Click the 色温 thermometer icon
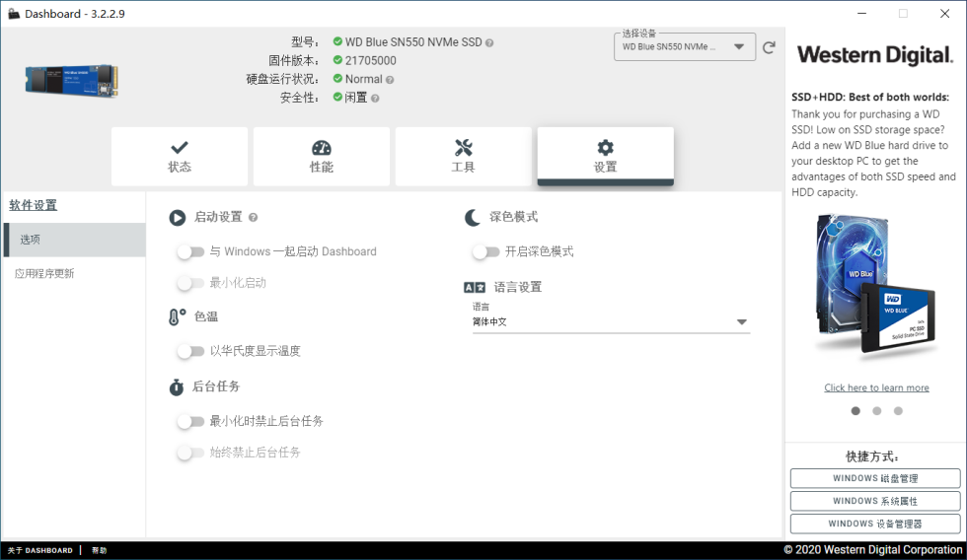This screenshot has height=560, width=967. (x=177, y=316)
